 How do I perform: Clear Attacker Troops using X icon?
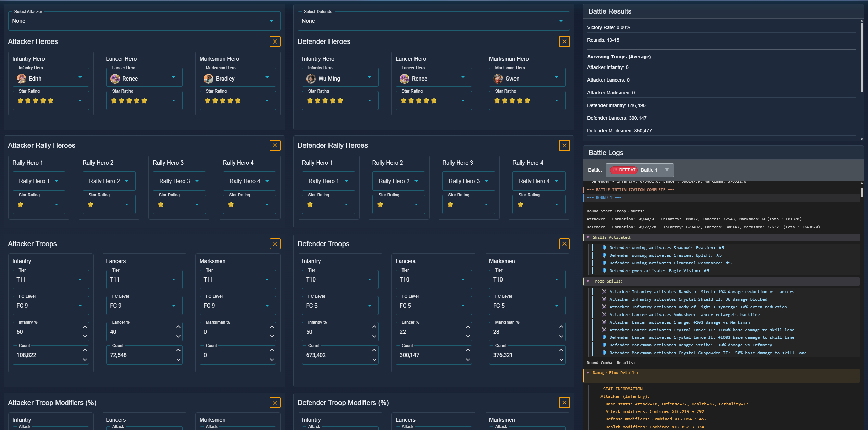[275, 244]
